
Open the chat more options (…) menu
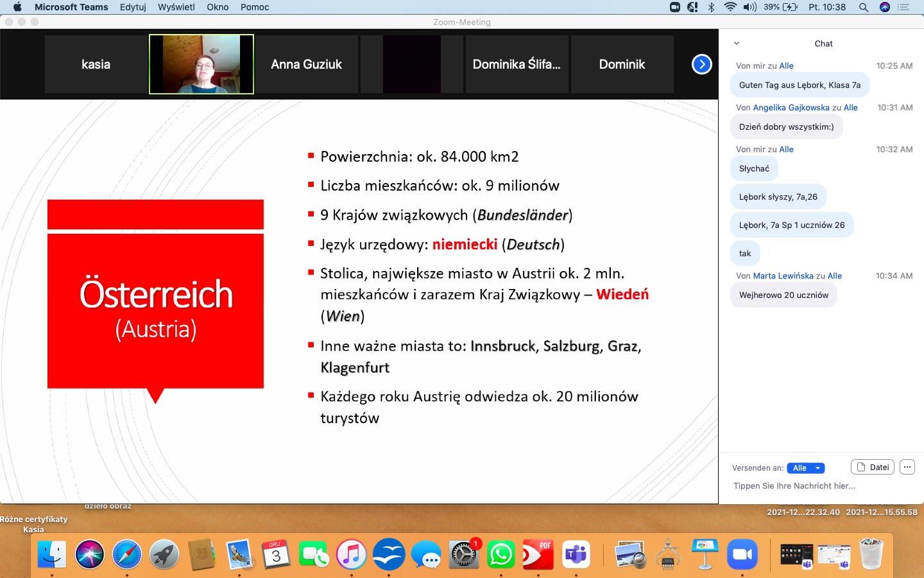pos(907,468)
